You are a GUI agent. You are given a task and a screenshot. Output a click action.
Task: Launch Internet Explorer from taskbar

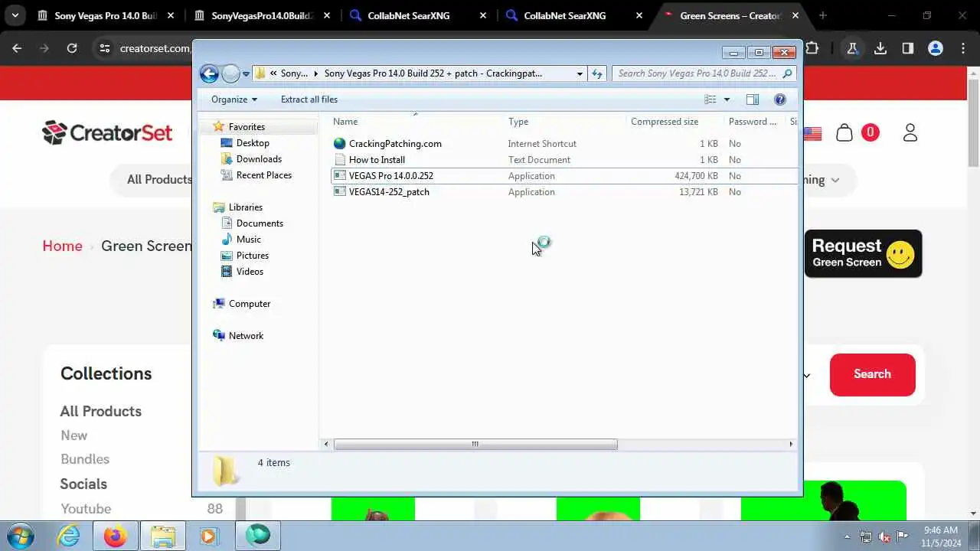(69, 536)
